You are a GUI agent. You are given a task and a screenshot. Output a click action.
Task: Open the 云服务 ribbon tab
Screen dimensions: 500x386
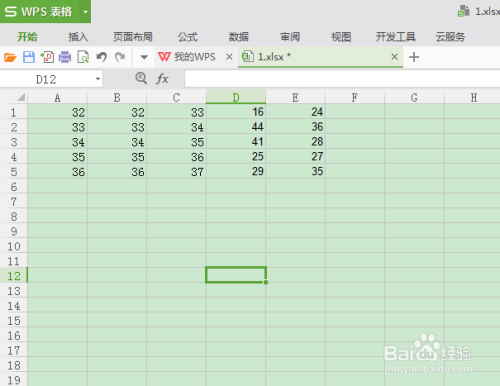[450, 36]
